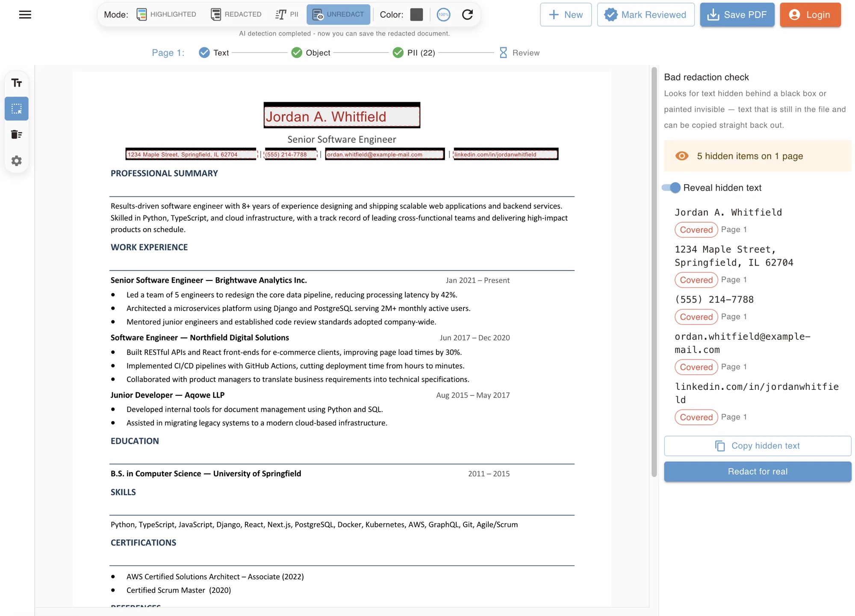This screenshot has width=855, height=616.
Task: Click Covered tag under (555) 214-7788
Action: 696,317
